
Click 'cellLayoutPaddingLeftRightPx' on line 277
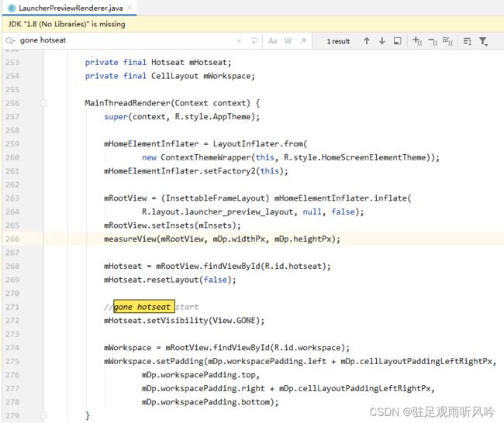tap(364, 389)
